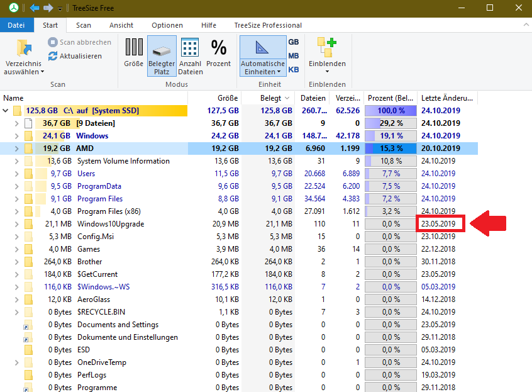Open the TreeSize Professional tab
532x392 pixels.
click(x=268, y=25)
